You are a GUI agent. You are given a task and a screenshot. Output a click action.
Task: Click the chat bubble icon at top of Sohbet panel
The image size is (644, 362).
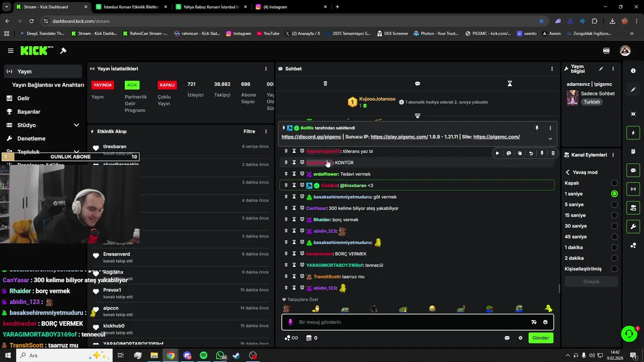point(418,83)
